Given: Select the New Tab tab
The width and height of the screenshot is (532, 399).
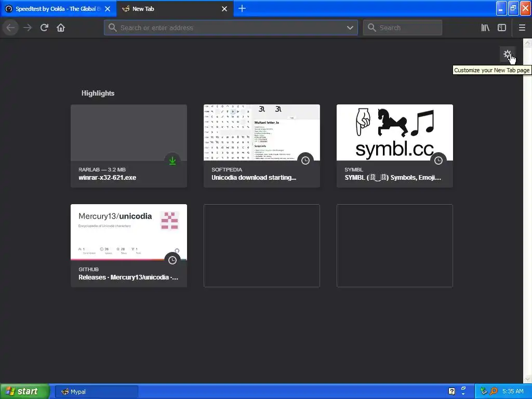Looking at the screenshot, I should (x=175, y=9).
